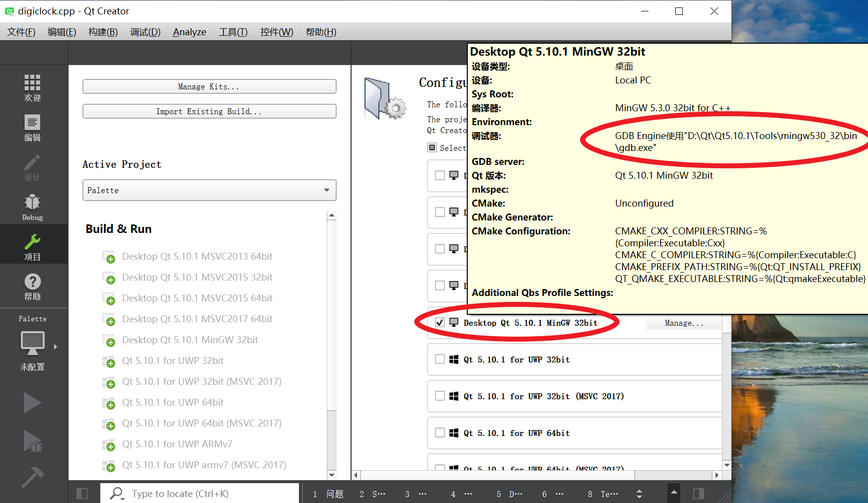
Task: Add the Qt 5.10.1 for UWP armv7 (MSVC 2017) kit
Action: point(109,466)
